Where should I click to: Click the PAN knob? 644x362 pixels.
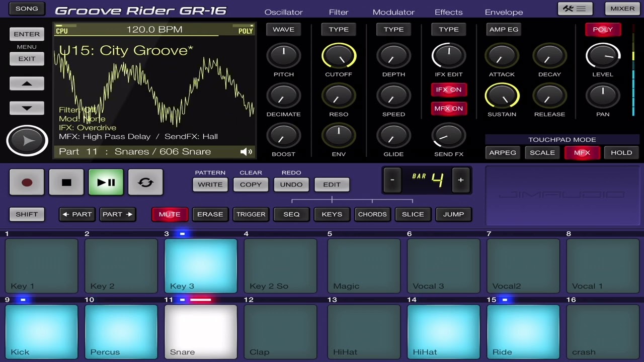(603, 96)
